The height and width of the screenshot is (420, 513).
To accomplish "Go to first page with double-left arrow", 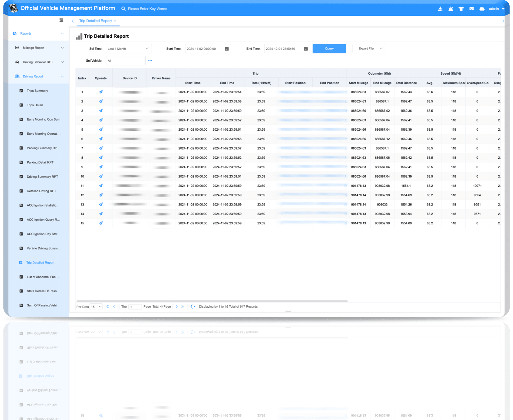I will (108, 307).
